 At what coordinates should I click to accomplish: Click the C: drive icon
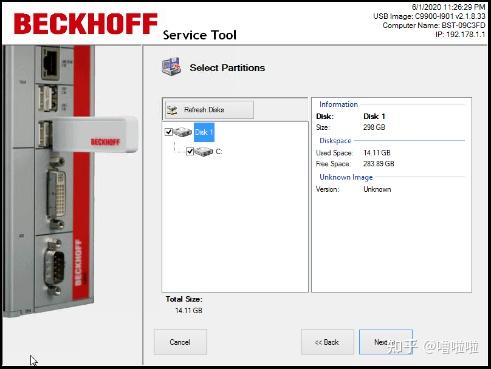coord(204,152)
